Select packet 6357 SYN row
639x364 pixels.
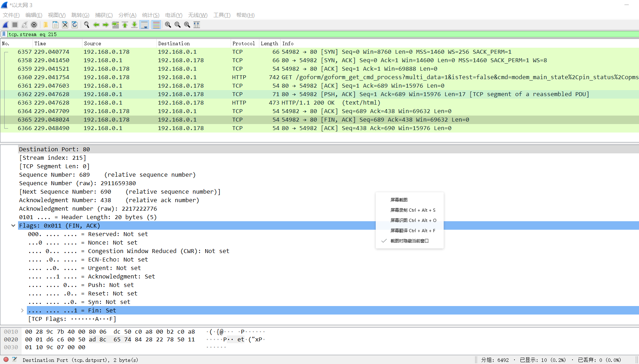pyautogui.click(x=319, y=52)
